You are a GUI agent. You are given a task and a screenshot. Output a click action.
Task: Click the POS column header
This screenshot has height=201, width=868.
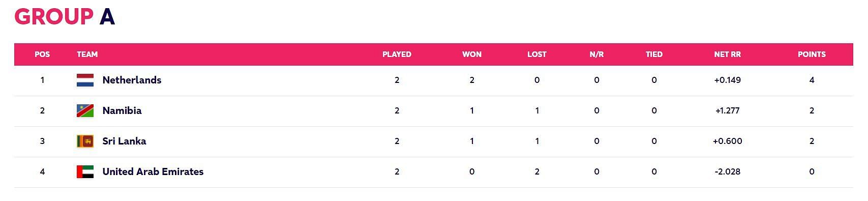(42, 54)
